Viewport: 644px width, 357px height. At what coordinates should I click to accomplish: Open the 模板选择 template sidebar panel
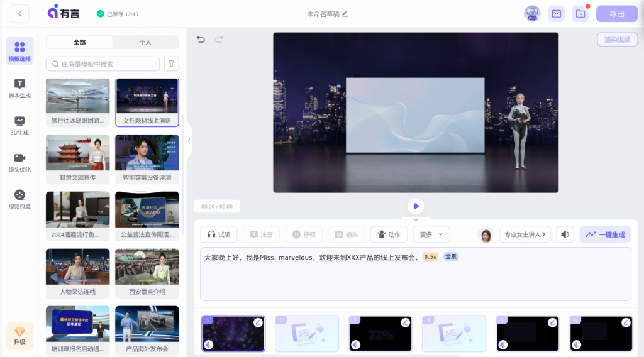coord(19,51)
